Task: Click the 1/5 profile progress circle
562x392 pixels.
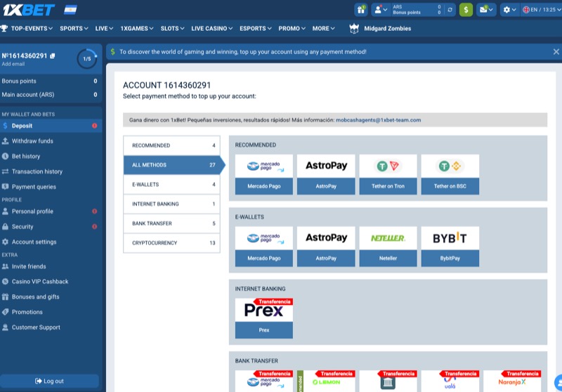Action: [87, 59]
